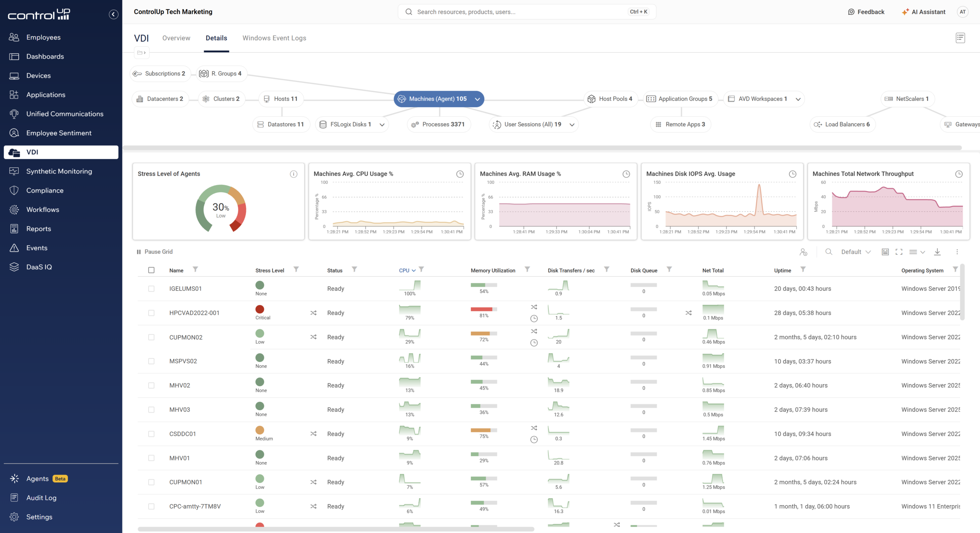Open the Feedback button

[866, 12]
